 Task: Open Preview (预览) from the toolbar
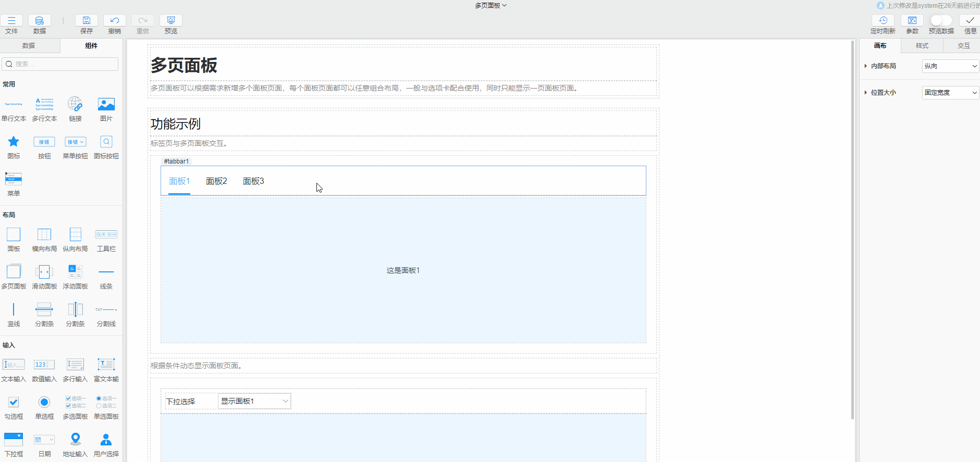coord(170,21)
